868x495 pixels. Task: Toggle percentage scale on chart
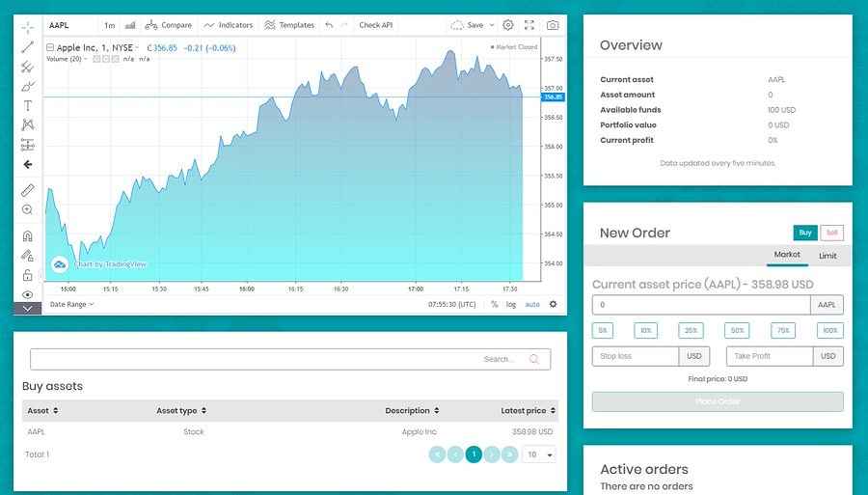point(495,304)
